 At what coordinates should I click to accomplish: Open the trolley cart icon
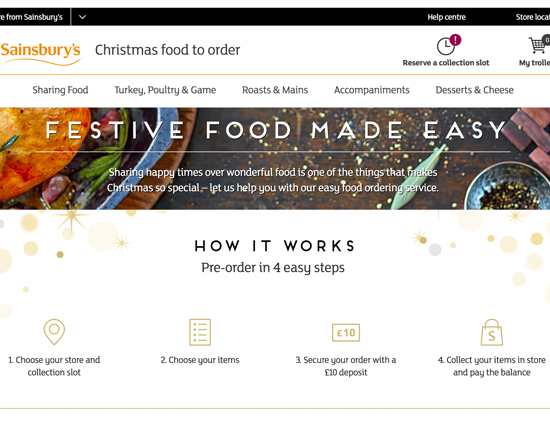pos(538,45)
